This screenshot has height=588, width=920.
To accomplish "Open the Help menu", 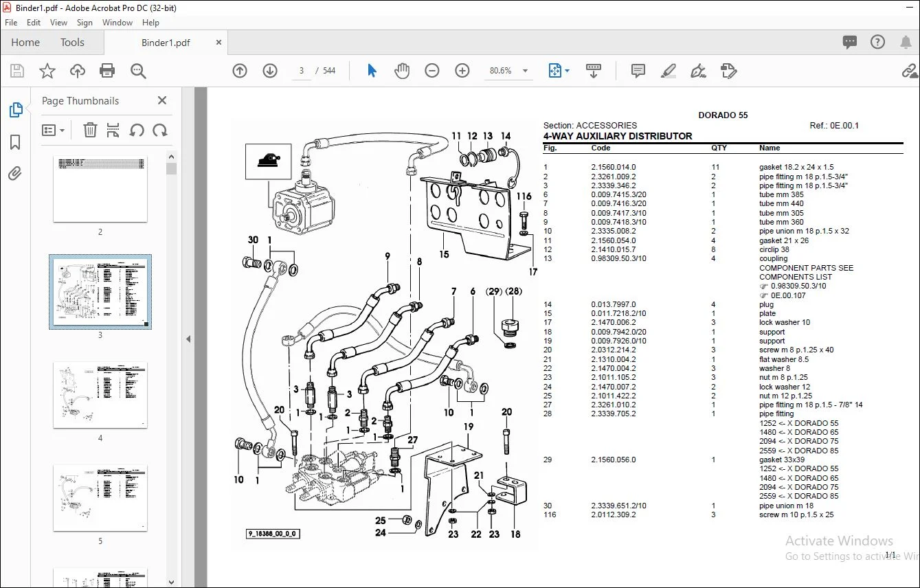I will 151,23.
